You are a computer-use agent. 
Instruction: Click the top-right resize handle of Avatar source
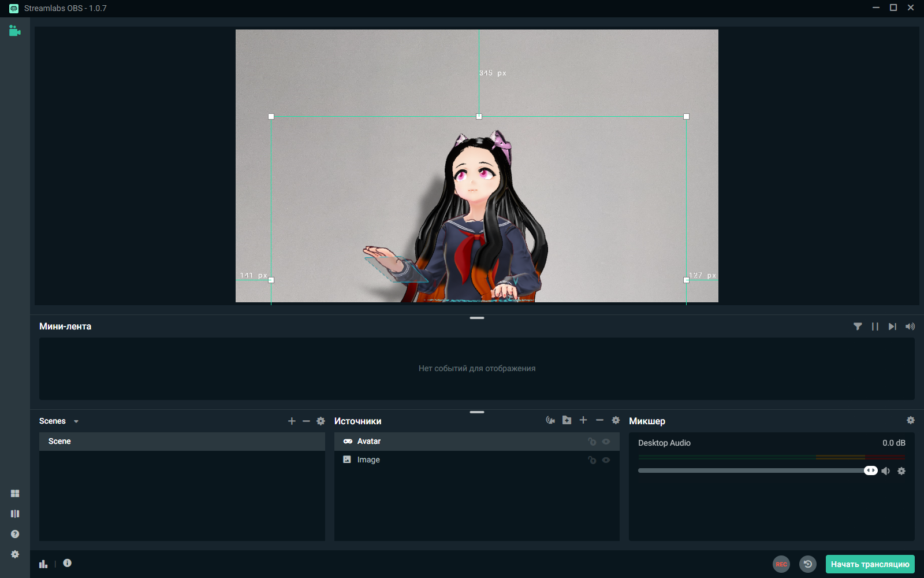tap(687, 117)
